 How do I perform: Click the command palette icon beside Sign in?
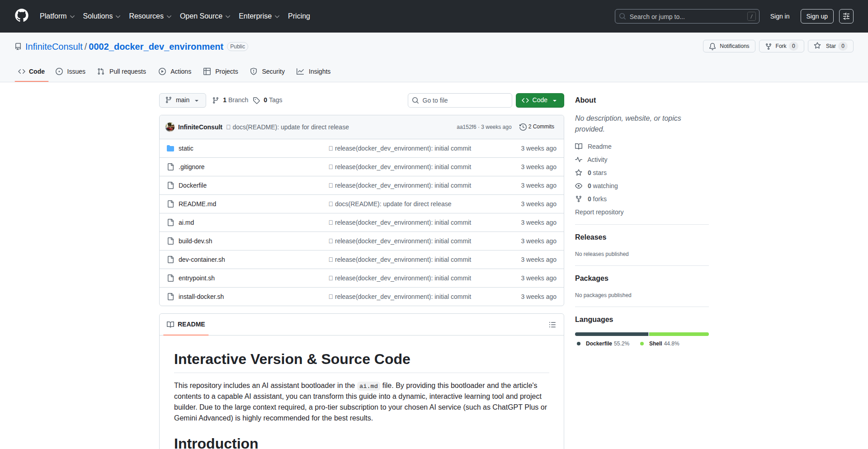846,16
